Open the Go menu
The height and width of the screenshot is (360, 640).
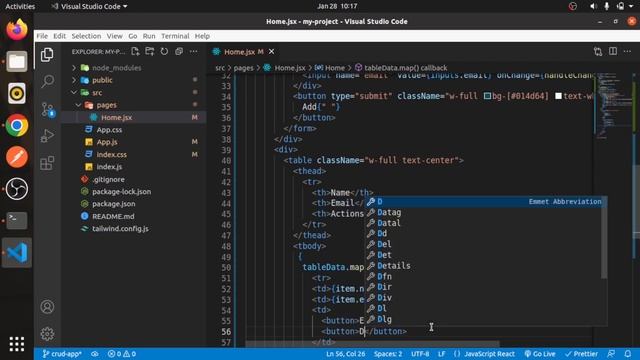[133, 36]
